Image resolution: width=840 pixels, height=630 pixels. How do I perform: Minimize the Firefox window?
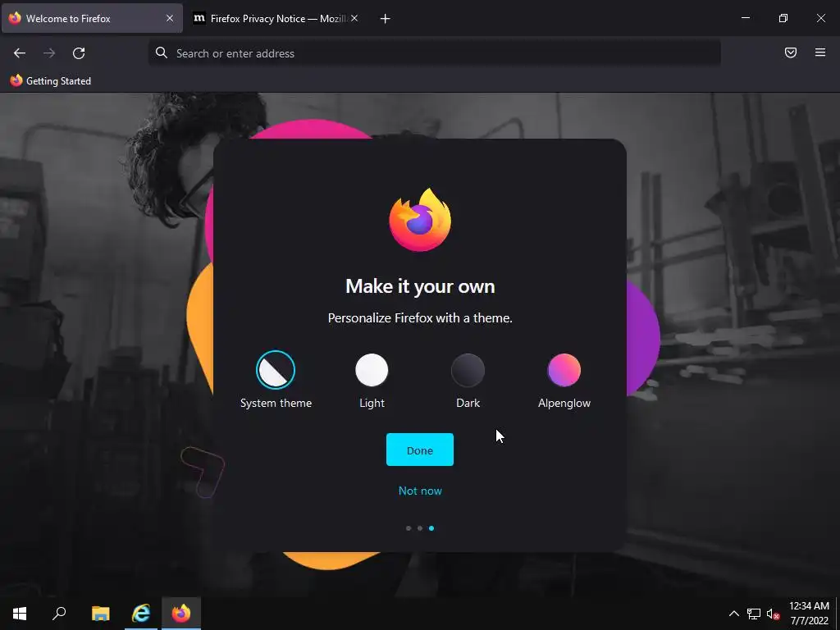tap(745, 18)
